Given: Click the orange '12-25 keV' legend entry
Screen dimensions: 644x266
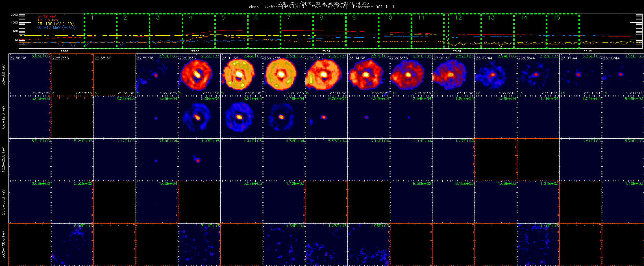Looking at the screenshot, I should point(48,20).
